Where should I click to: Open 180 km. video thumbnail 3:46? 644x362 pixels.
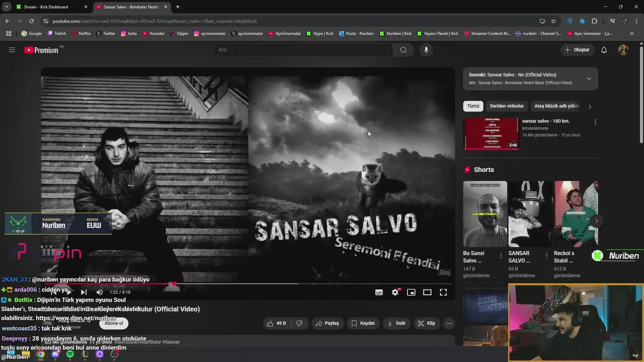[491, 134]
